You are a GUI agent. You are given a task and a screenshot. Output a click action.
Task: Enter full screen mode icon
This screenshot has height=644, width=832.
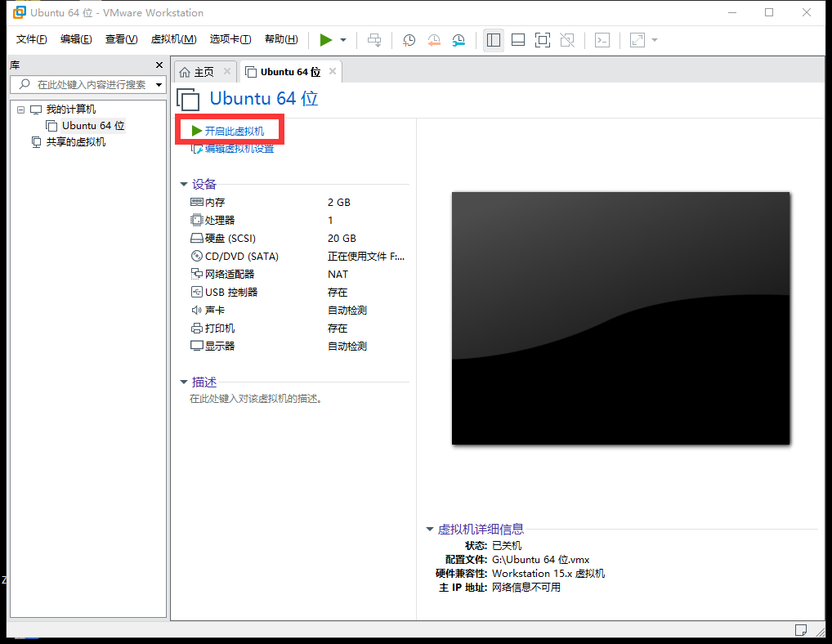pos(543,40)
